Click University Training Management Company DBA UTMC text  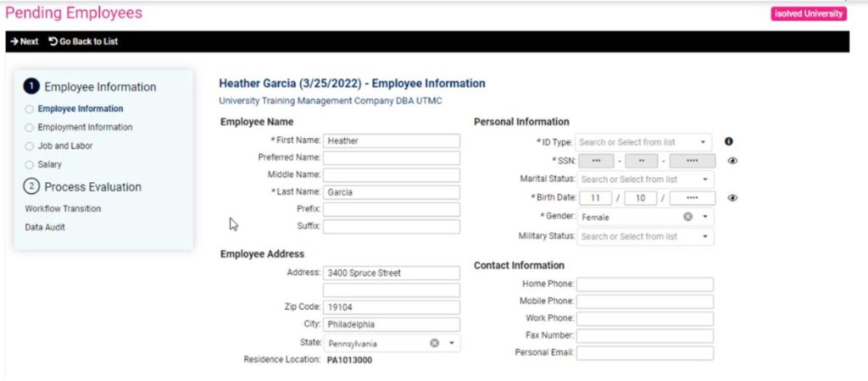coord(331,102)
